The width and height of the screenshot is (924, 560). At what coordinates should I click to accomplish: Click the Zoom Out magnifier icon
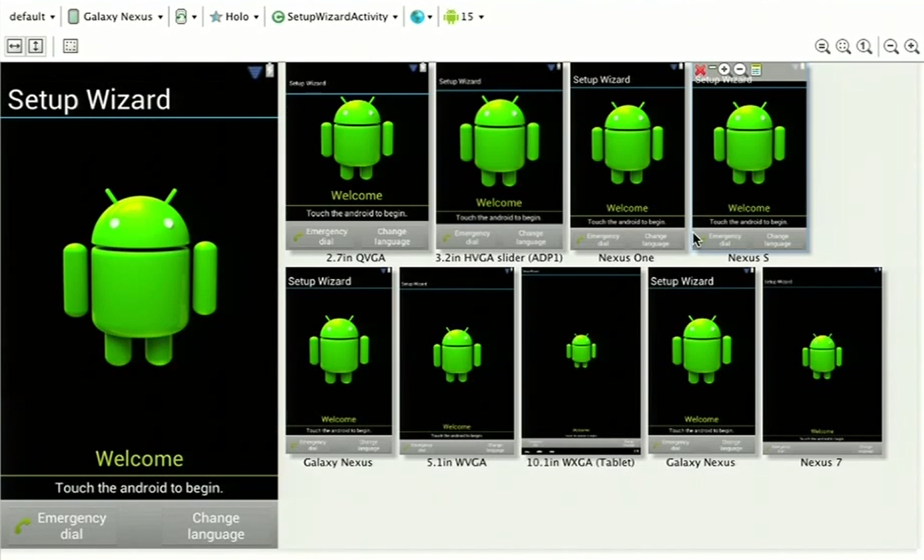(x=891, y=47)
